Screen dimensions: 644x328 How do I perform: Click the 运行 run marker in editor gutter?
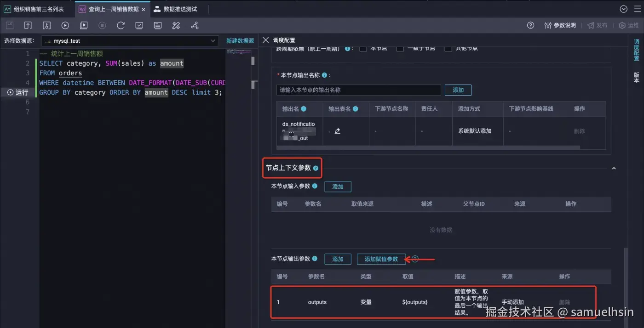(x=18, y=92)
